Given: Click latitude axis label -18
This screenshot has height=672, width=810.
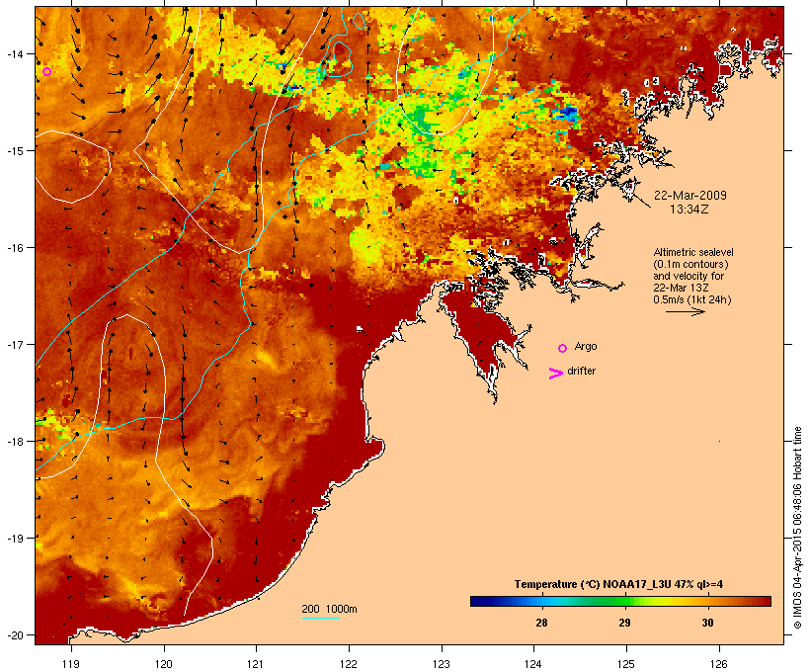Looking at the screenshot, I should click(x=14, y=441).
